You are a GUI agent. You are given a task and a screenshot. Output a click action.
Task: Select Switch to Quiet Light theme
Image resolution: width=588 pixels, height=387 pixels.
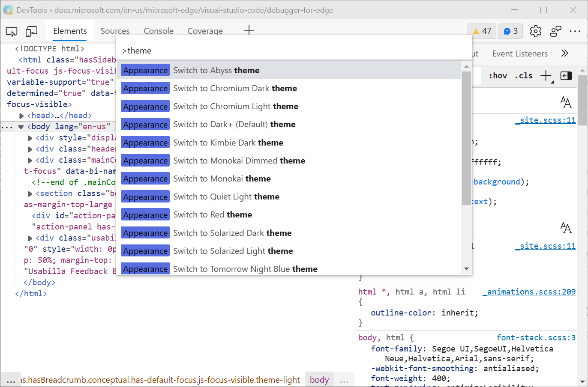coord(289,196)
